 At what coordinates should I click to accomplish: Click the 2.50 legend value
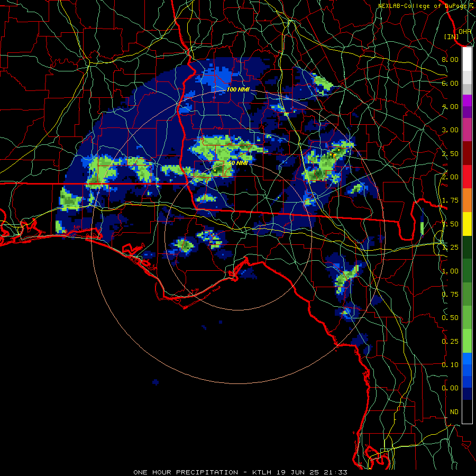pos(450,153)
